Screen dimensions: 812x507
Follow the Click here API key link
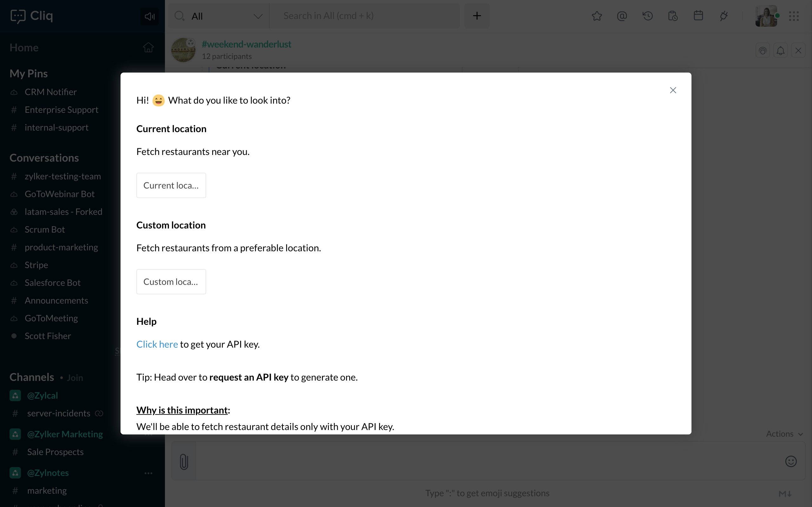tap(157, 344)
